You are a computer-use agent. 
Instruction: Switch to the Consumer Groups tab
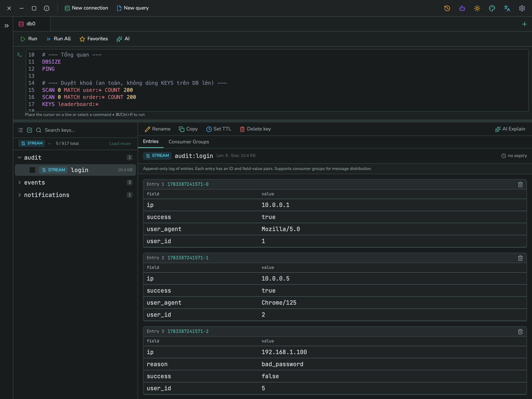(188, 142)
